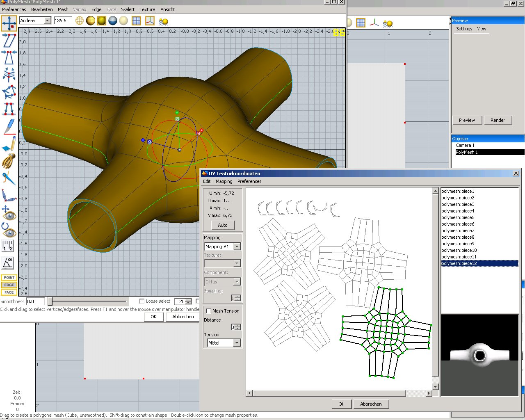Select the pentagon rotate-points tool

(9, 92)
